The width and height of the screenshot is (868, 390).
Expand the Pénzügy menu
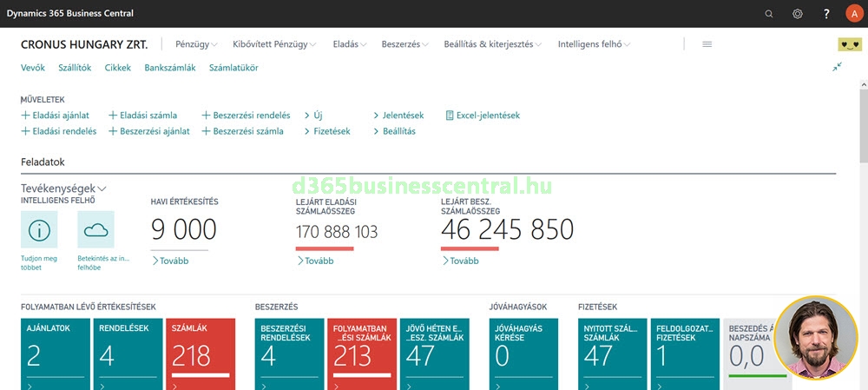[196, 44]
